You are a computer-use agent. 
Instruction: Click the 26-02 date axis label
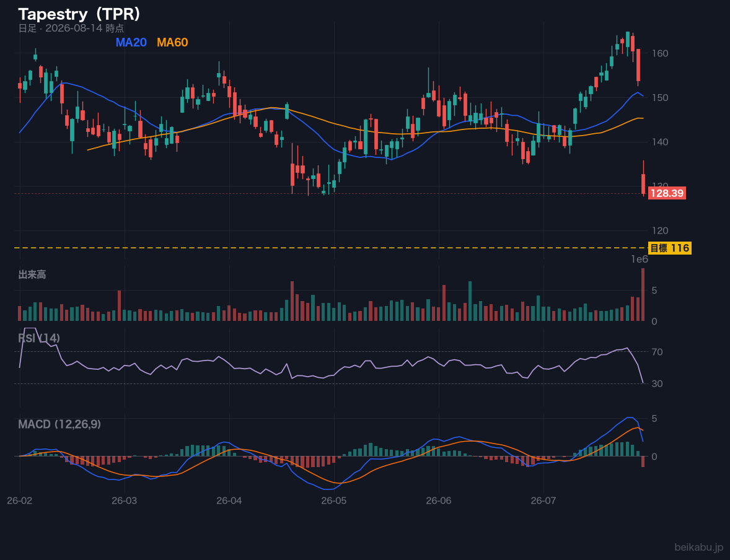pos(20,501)
